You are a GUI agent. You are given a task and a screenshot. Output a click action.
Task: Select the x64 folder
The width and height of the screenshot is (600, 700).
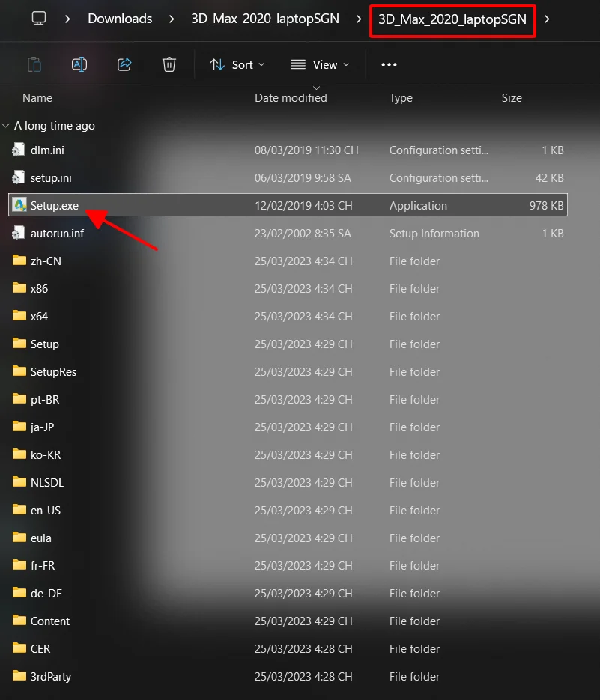coord(39,317)
